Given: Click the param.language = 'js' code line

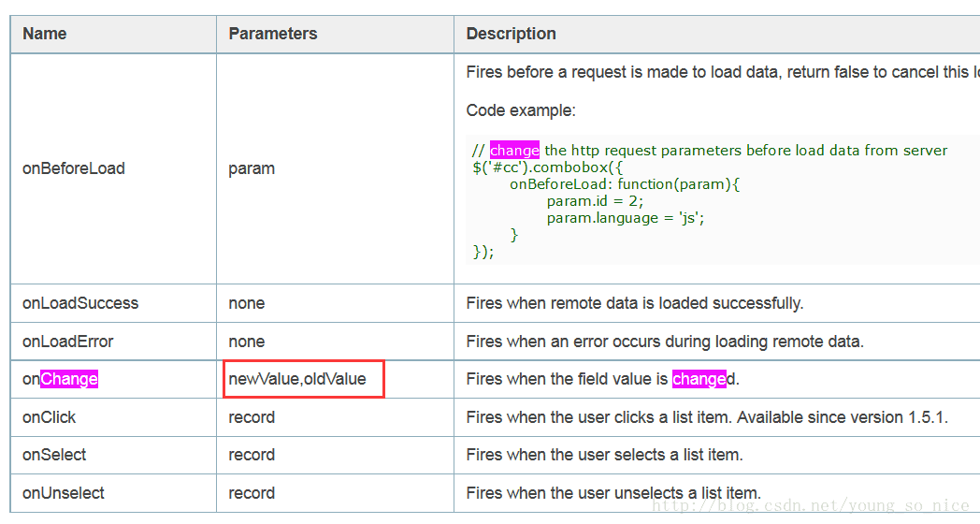Looking at the screenshot, I should pyautogui.click(x=625, y=218).
